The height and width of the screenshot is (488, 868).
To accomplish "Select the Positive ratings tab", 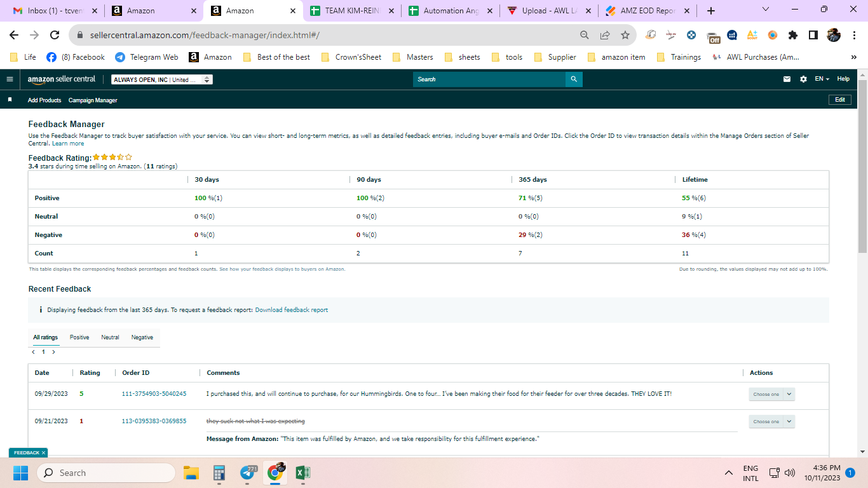I will pos(79,337).
